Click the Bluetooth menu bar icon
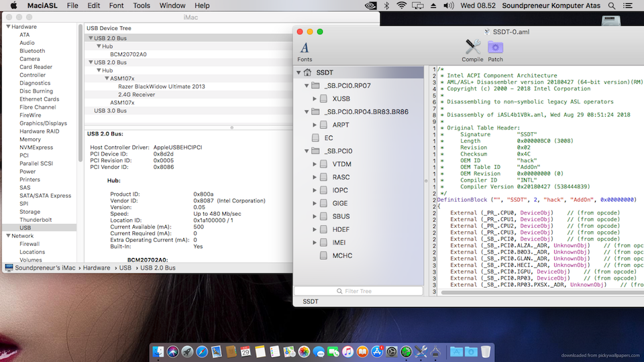 click(x=386, y=6)
